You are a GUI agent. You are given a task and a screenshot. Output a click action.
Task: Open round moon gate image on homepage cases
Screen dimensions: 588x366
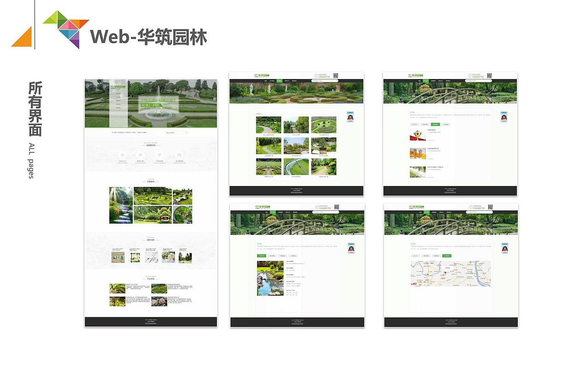182,214
